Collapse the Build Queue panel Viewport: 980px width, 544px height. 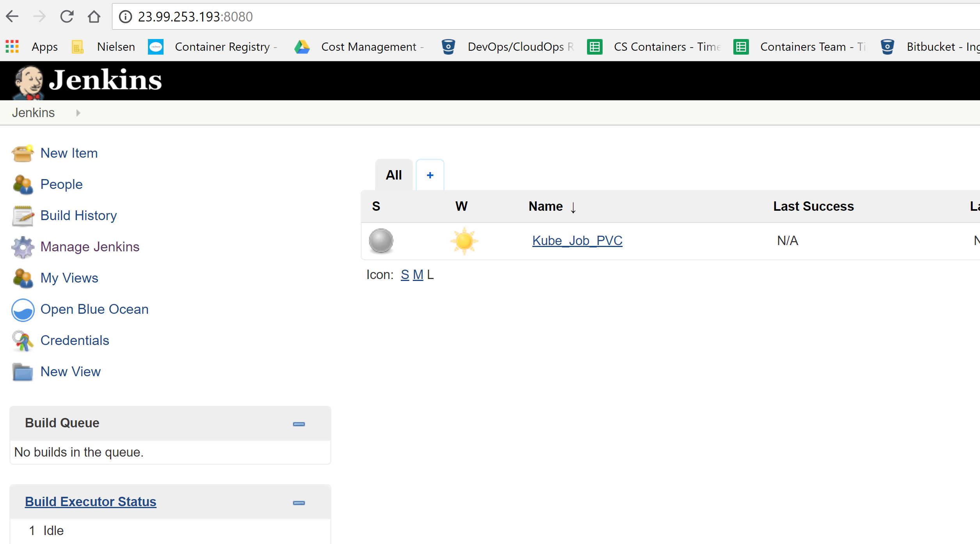[299, 424]
